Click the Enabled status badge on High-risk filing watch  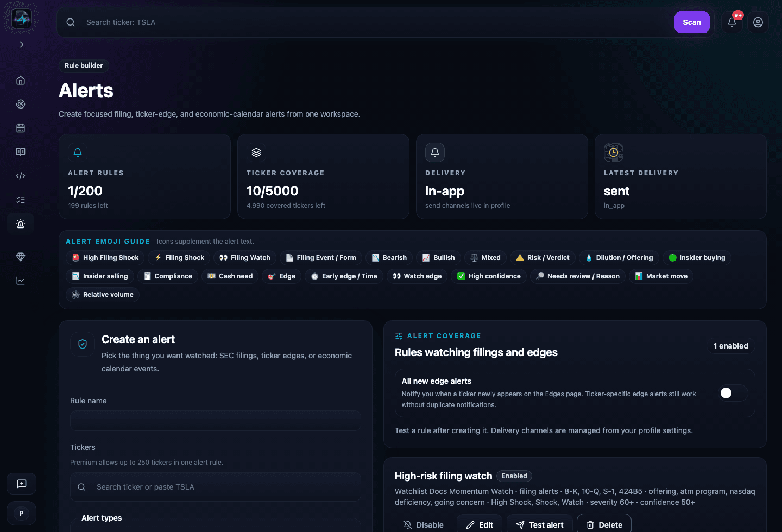[x=514, y=476]
